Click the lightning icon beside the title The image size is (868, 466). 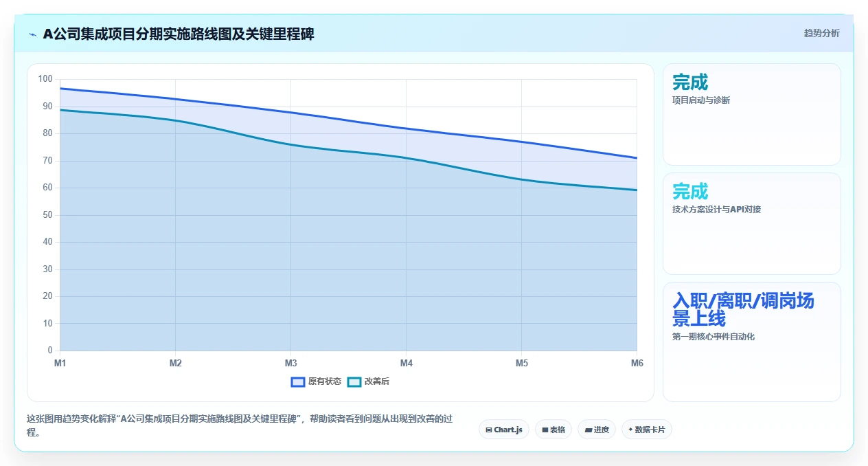32,34
